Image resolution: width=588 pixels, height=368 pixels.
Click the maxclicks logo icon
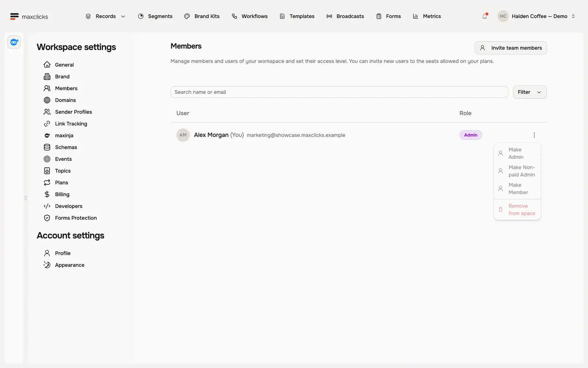click(x=14, y=16)
